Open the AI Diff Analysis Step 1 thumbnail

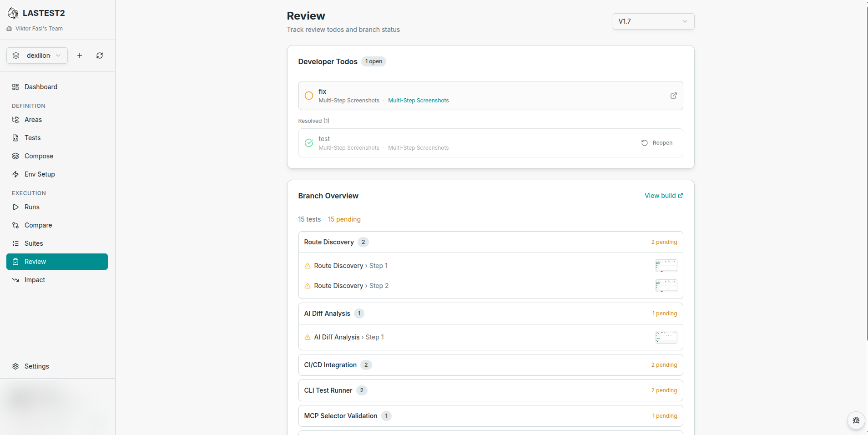click(666, 337)
